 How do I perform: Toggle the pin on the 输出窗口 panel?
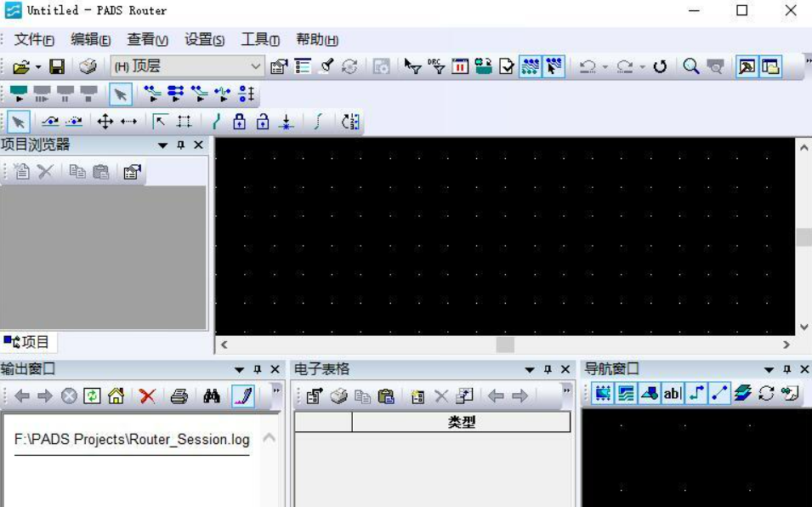258,369
